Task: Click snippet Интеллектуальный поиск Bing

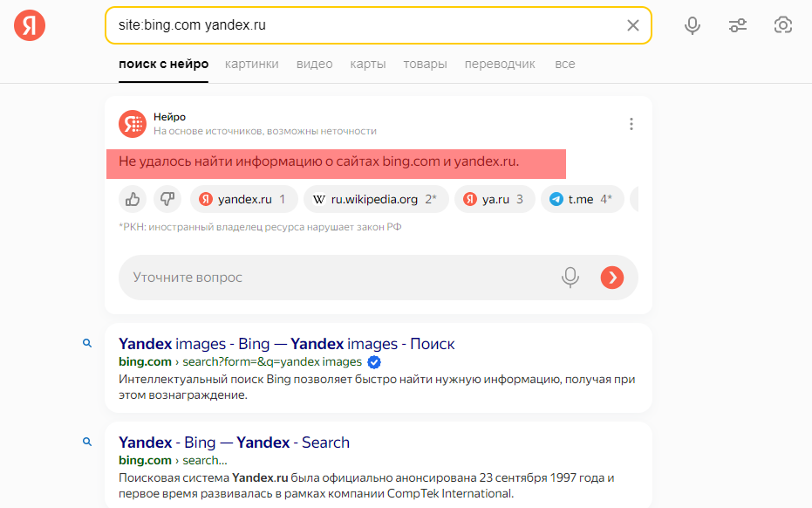Action: click(377, 387)
